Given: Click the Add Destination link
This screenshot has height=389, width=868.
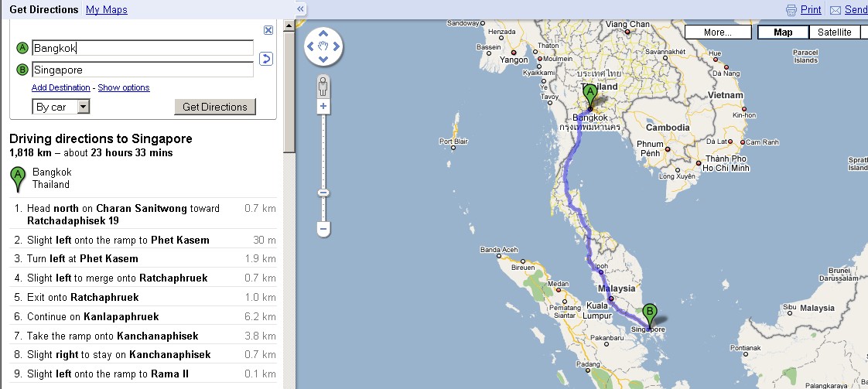Looking at the screenshot, I should pyautogui.click(x=60, y=87).
